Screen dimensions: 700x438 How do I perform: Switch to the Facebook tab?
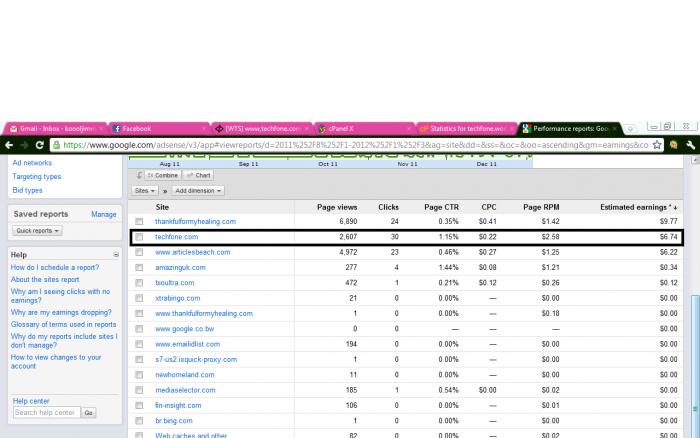coord(158,129)
